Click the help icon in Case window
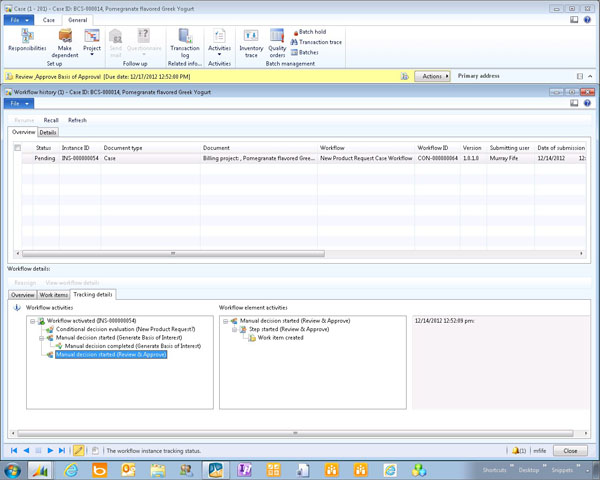 pyautogui.click(x=587, y=20)
